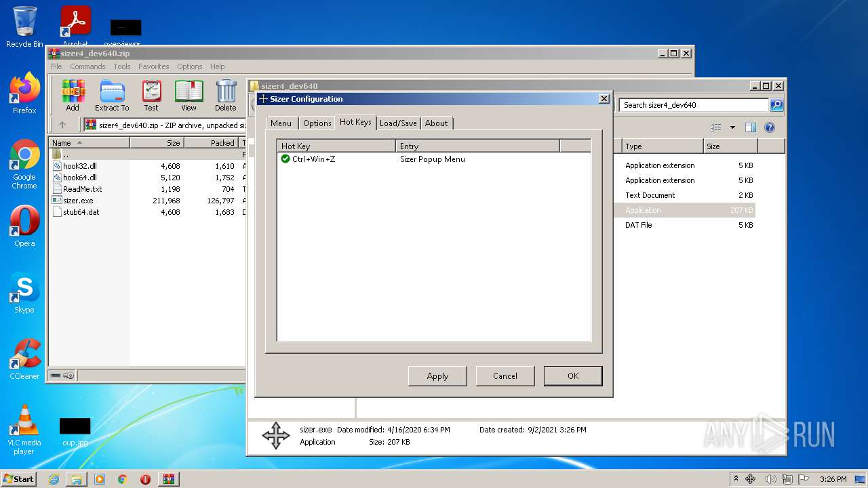
Task: Open the WinRAR Tools menu
Action: (122, 66)
